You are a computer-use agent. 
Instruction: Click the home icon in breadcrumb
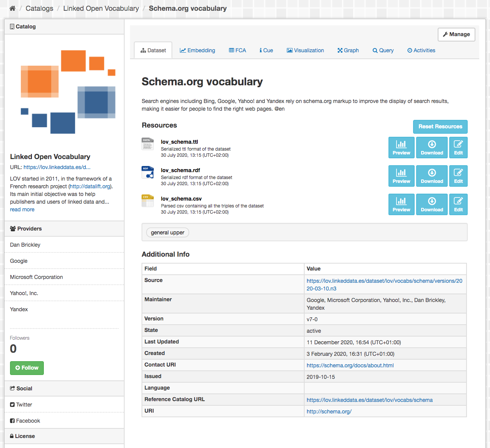pyautogui.click(x=12, y=8)
